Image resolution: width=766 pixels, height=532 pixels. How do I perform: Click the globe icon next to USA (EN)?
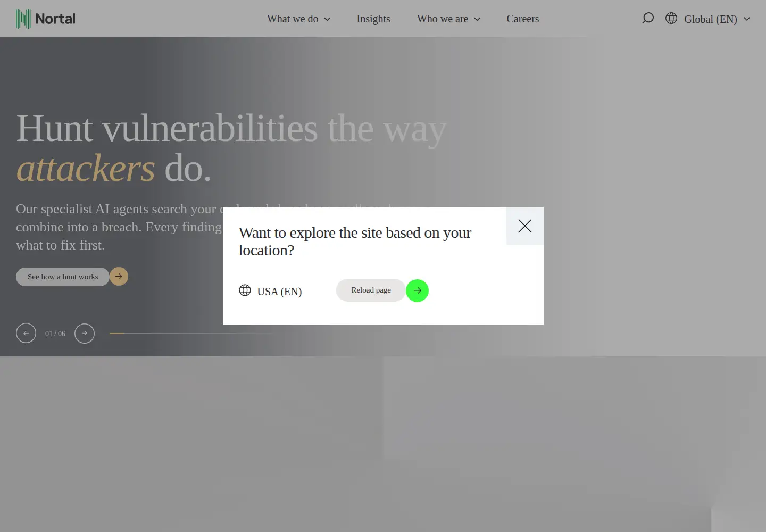[x=245, y=290]
